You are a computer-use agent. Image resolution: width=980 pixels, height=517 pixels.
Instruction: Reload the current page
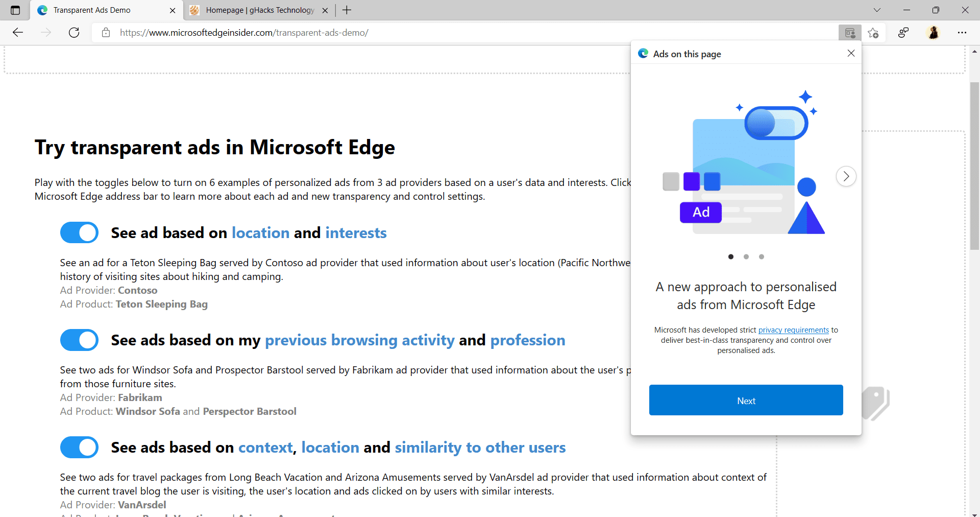74,32
